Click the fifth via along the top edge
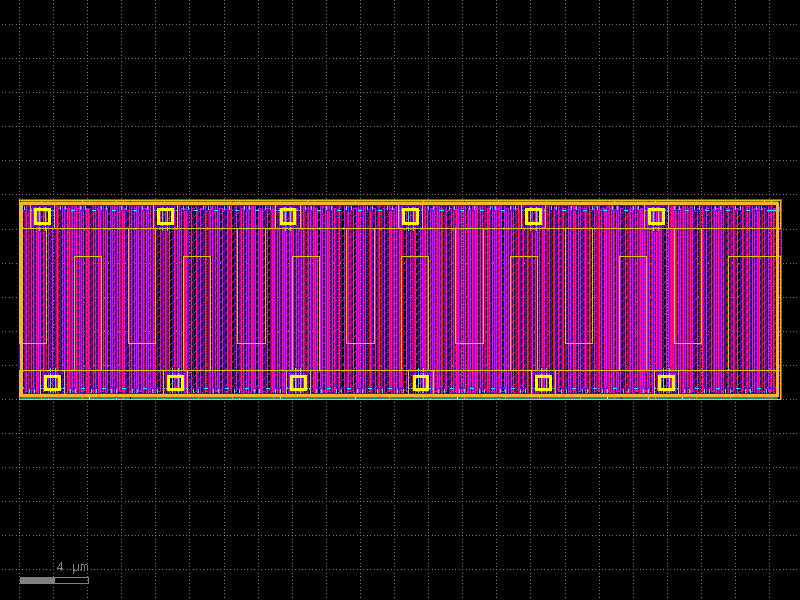The image size is (800, 600). pyautogui.click(x=532, y=215)
